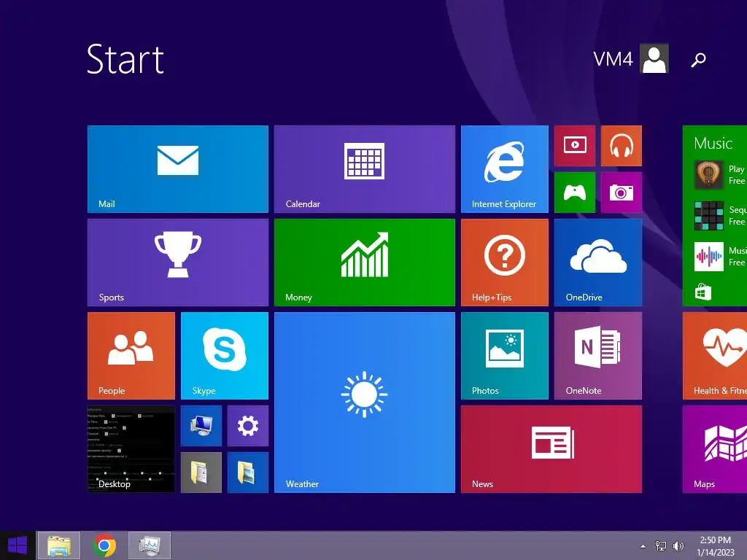Open the Weather tile
This screenshot has height=560, width=747.
pyautogui.click(x=365, y=402)
